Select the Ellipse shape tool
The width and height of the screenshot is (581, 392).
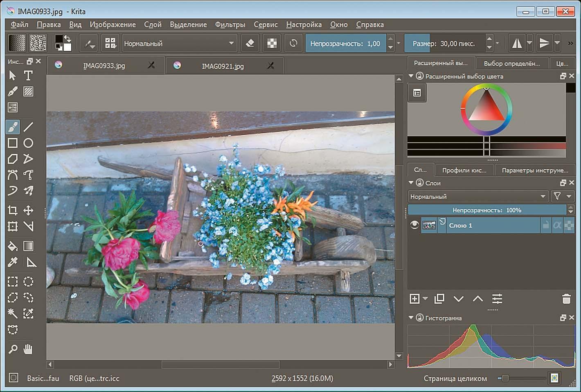tap(28, 143)
